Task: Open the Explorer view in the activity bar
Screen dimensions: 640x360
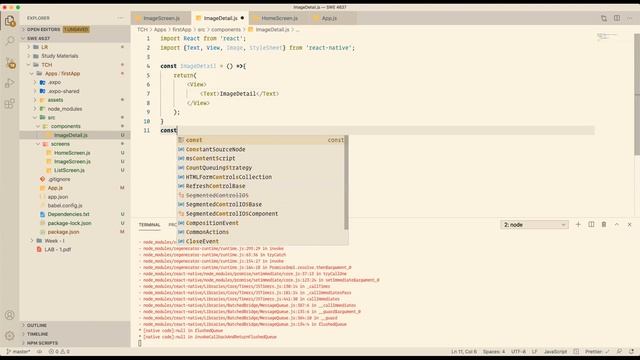Action: [10, 21]
